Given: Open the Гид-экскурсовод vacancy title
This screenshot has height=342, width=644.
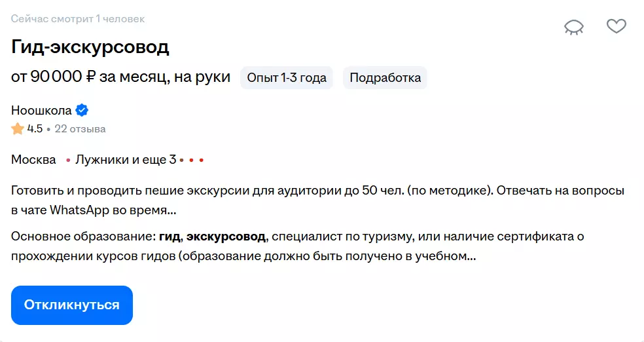Looking at the screenshot, I should pyautogui.click(x=90, y=47).
